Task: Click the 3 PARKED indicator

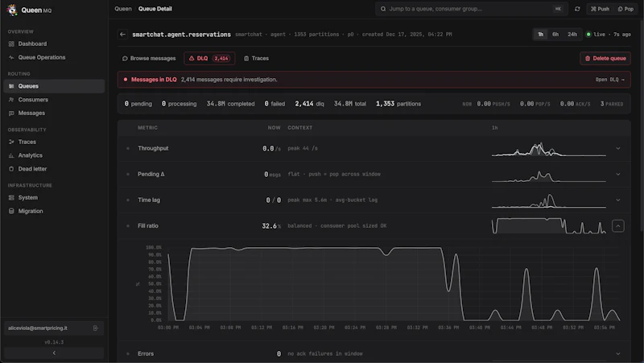Action: coord(612,104)
